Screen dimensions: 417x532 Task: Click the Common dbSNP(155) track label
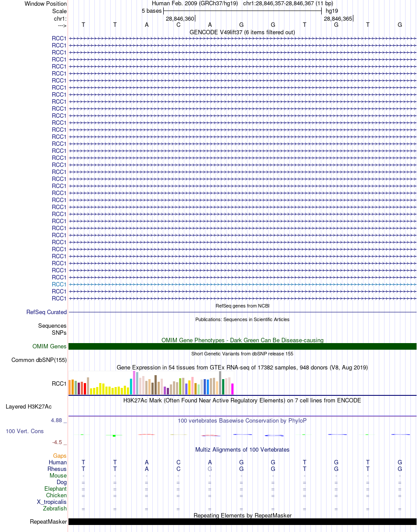[39, 360]
